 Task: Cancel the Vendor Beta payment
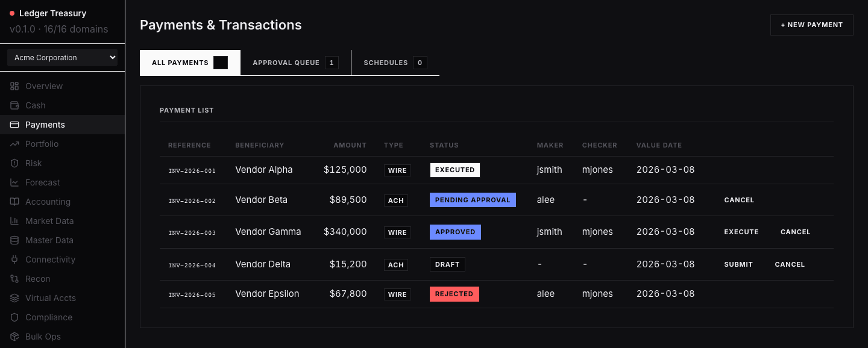tap(739, 200)
